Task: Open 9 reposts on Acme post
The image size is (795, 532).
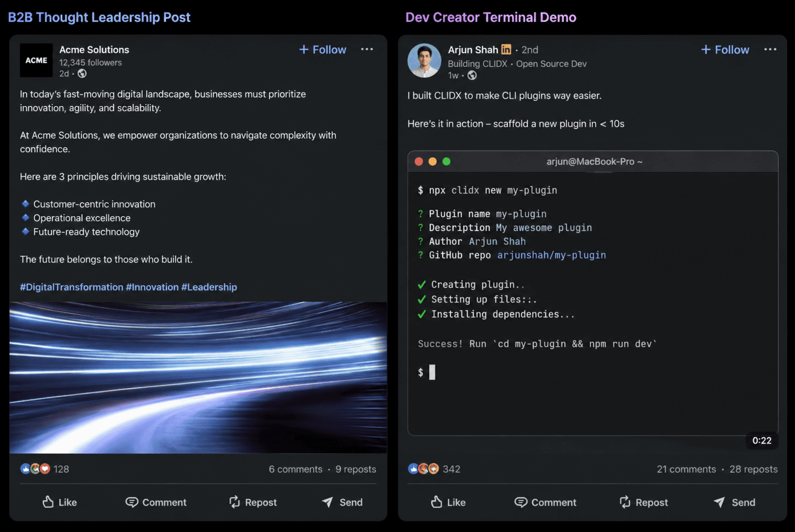Action: pyautogui.click(x=356, y=469)
